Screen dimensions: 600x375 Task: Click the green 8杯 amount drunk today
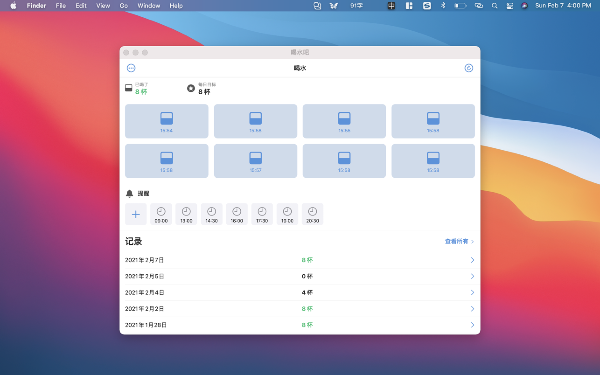141,92
